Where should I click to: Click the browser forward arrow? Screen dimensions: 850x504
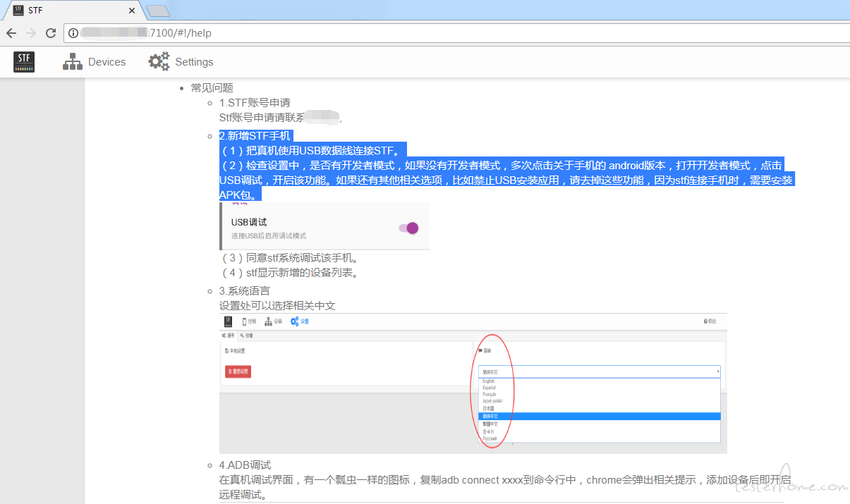(x=31, y=33)
